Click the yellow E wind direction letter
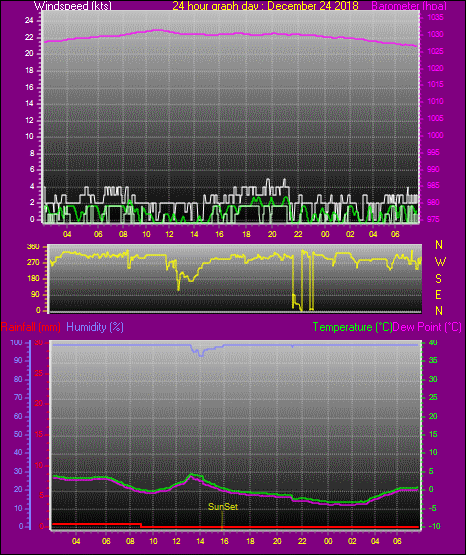The width and height of the screenshot is (466, 555). (x=438, y=294)
